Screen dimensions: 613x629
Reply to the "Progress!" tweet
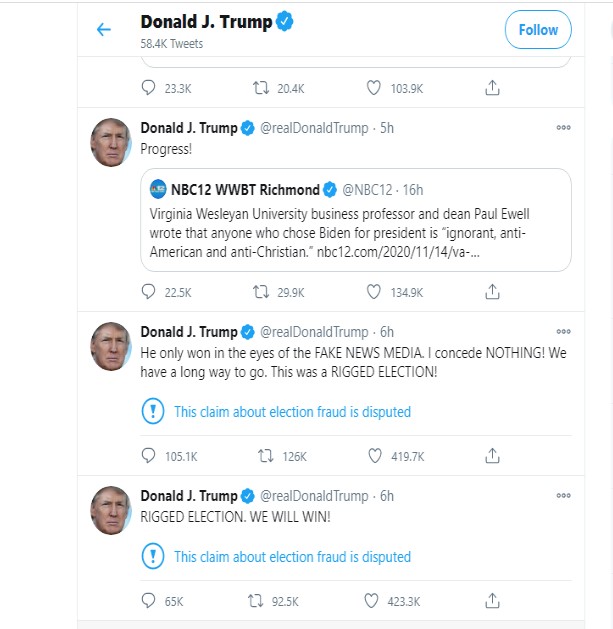coord(149,292)
